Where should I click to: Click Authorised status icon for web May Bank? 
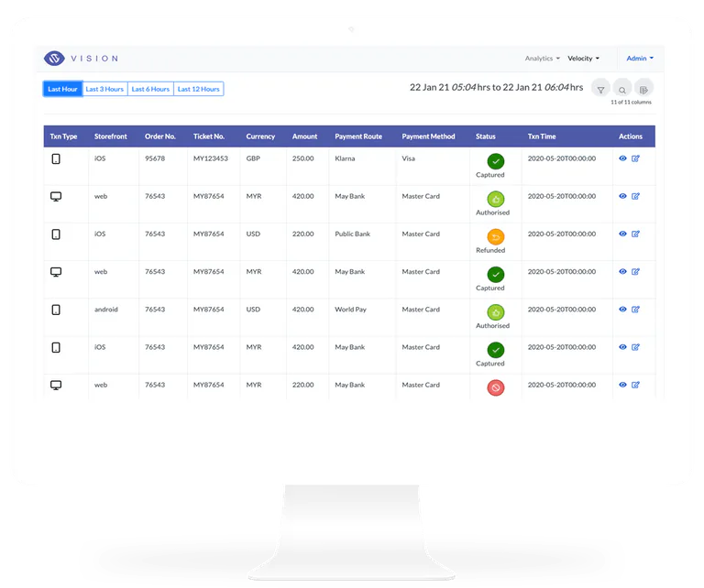pyautogui.click(x=496, y=199)
